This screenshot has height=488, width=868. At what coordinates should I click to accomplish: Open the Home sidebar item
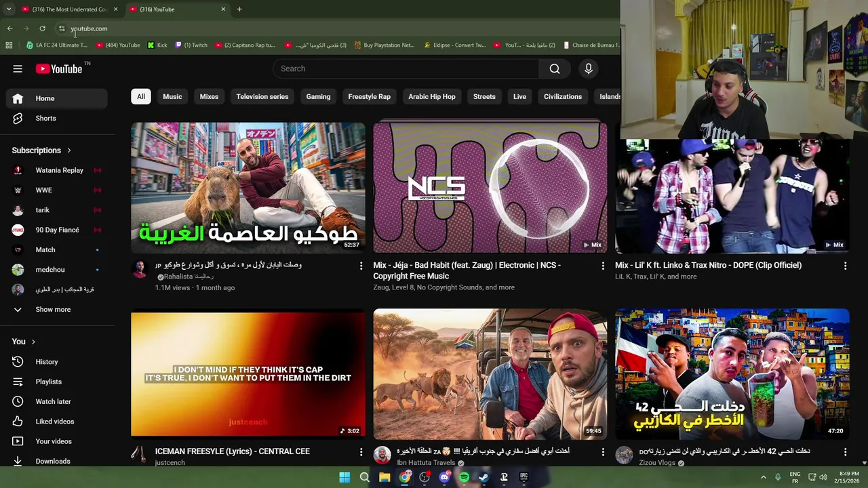[x=57, y=98]
